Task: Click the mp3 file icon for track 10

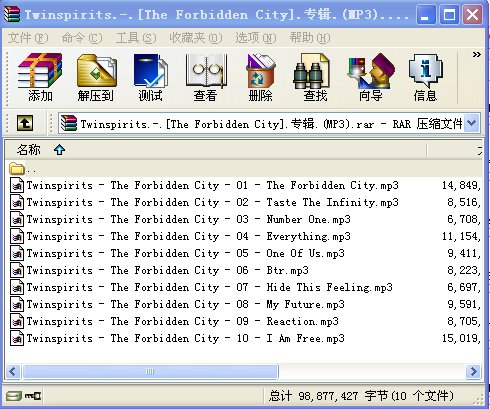Action: (17, 338)
